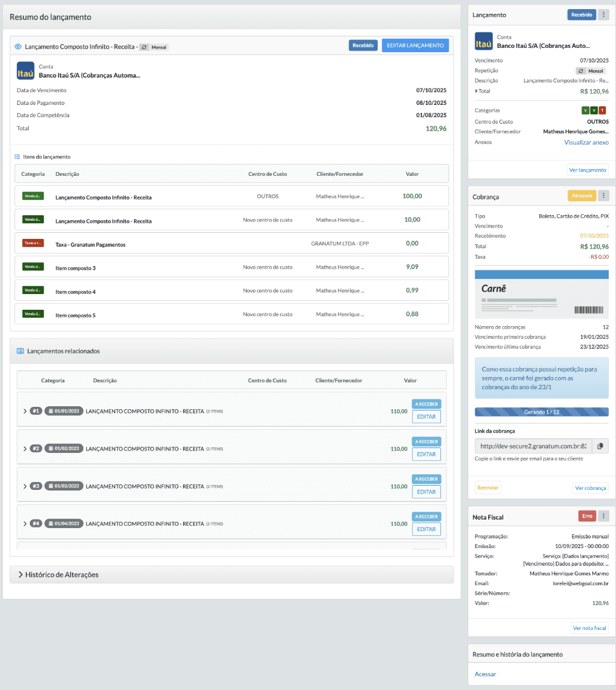The width and height of the screenshot is (616, 690).
Task: Click the 01/01/2023 date badge on entry #1
Action: 64,411
